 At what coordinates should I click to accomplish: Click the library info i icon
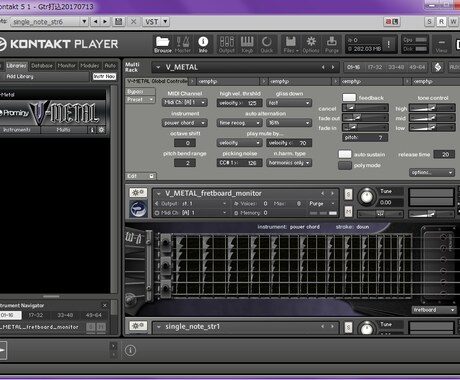(x=92, y=130)
